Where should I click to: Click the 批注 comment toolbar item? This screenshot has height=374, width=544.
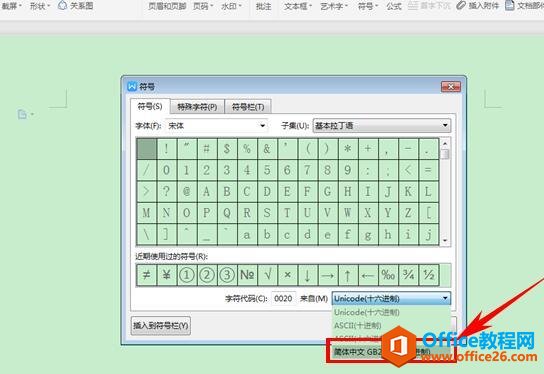[263, 6]
